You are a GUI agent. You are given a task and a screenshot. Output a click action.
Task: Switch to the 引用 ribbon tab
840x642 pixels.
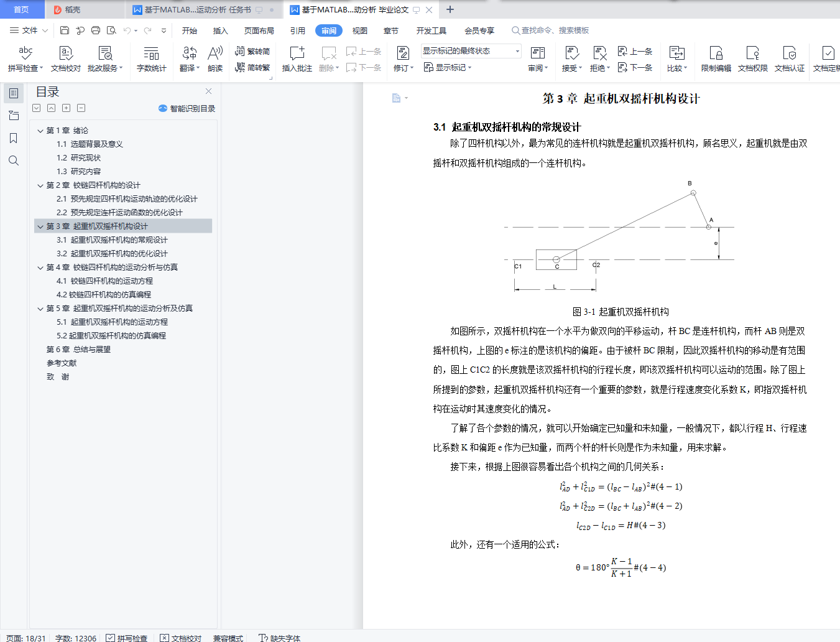(298, 30)
